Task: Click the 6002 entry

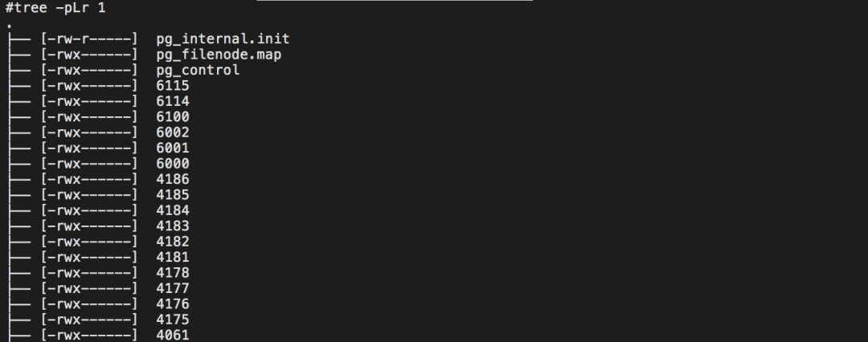Action: [173, 132]
